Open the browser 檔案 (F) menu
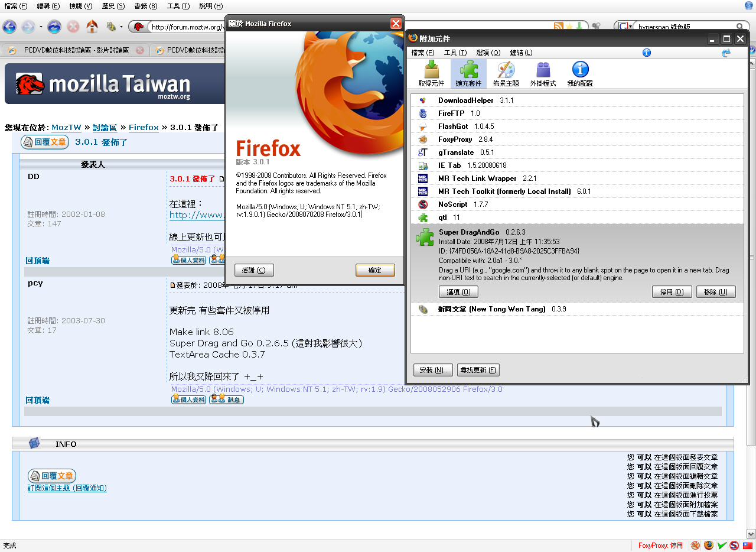 tap(16, 6)
